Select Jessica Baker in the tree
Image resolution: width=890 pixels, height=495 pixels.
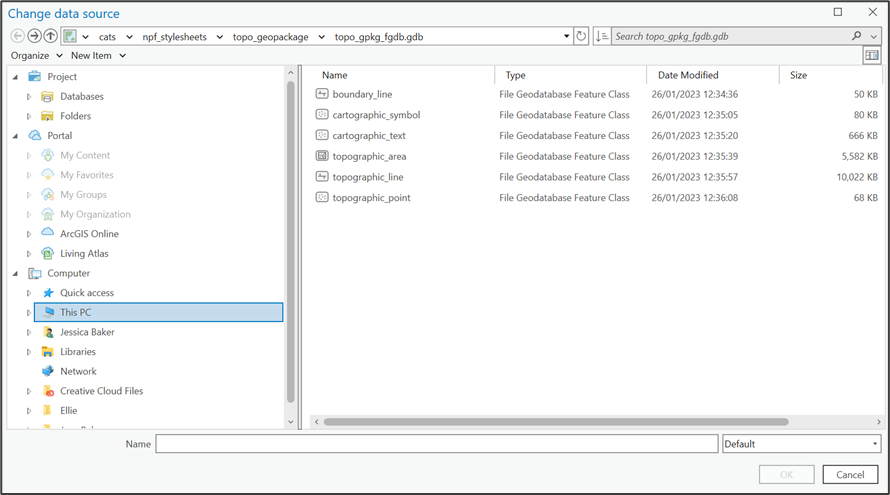(x=87, y=332)
